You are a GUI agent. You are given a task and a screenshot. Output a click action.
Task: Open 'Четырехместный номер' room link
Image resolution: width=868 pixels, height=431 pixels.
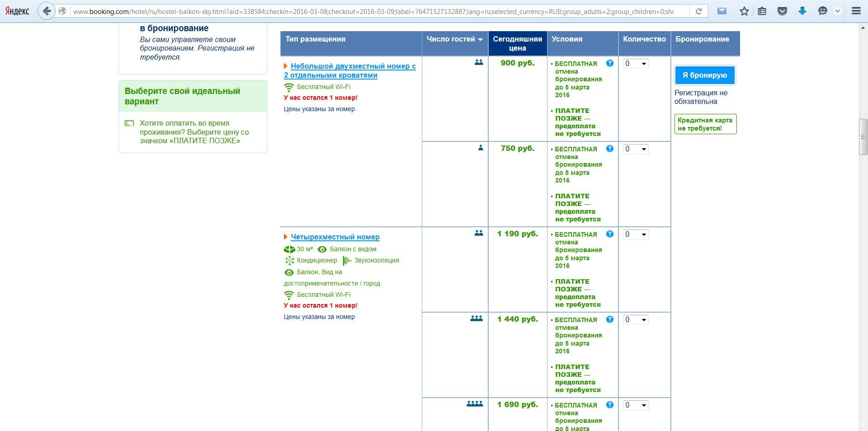click(335, 237)
